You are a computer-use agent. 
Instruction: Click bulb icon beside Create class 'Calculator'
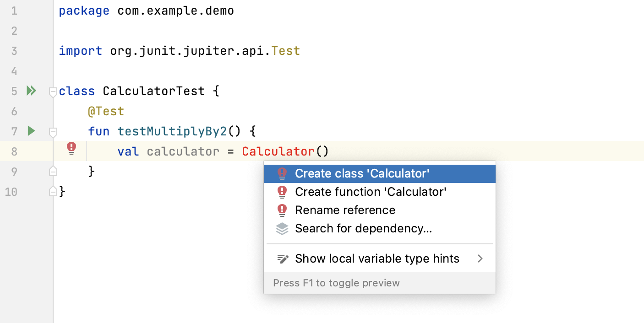[x=282, y=174]
